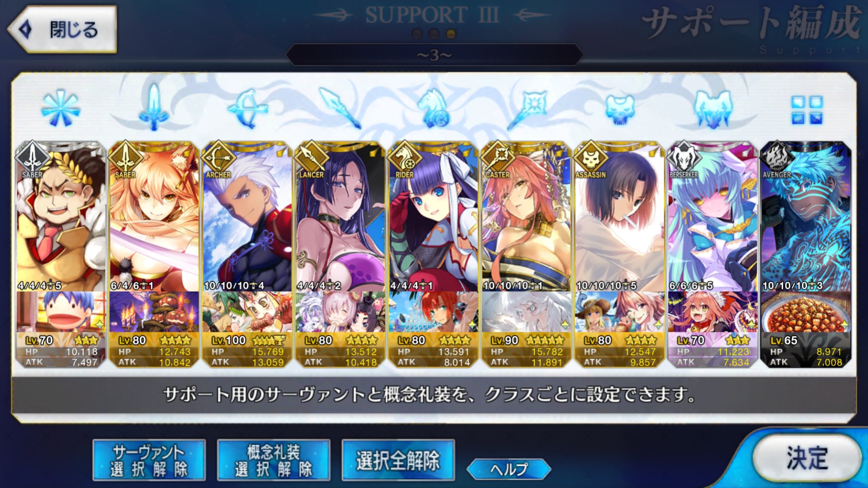
Task: Open the mapo tofu craft essence
Action: [x=806, y=312]
